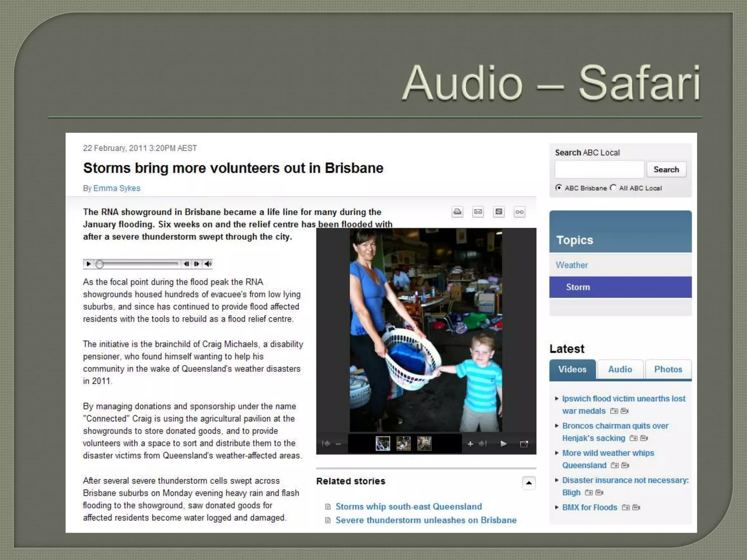The image size is (747, 560).
Task: Mute audio with the speaker icon
Action: pyautogui.click(x=208, y=264)
